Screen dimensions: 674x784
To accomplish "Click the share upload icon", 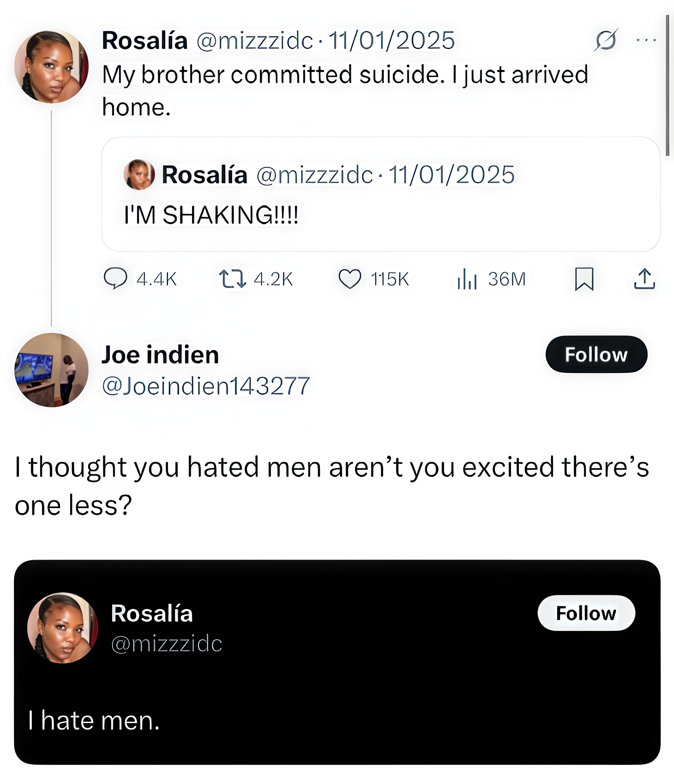I will coord(644,279).
